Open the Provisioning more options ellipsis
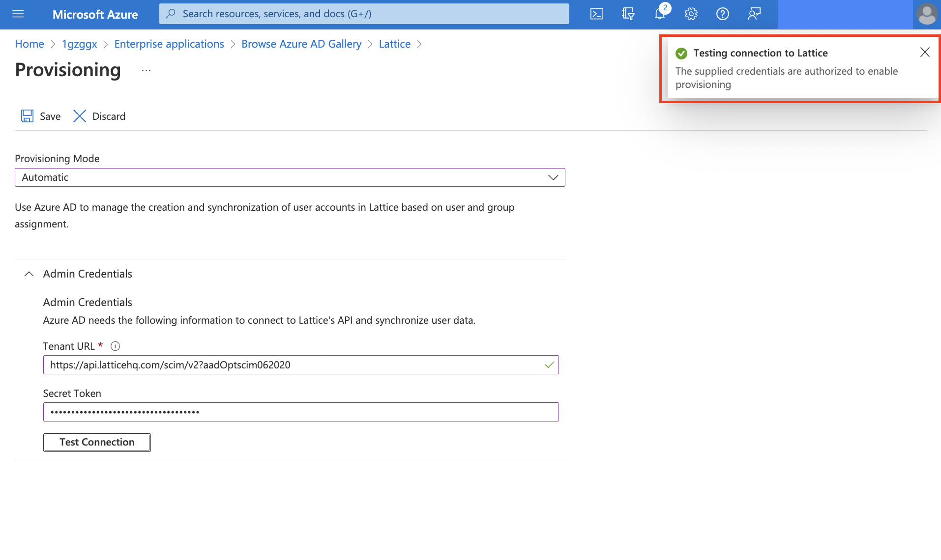This screenshot has height=560, width=941. click(x=146, y=70)
